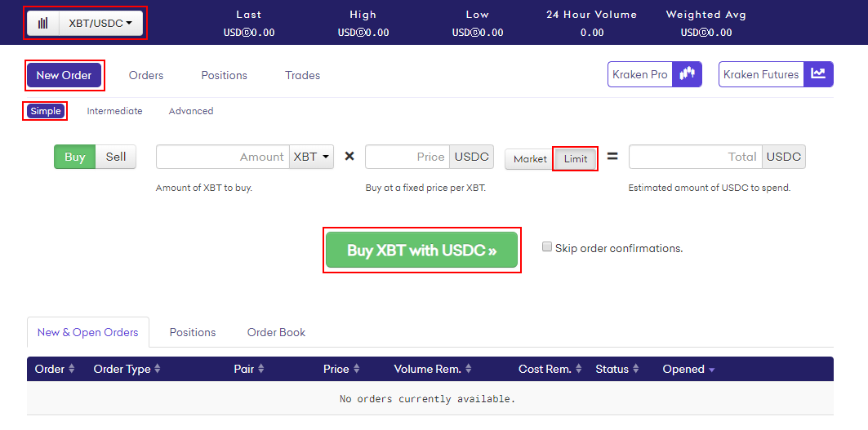This screenshot has height=430, width=868.
Task: Select the Market order type
Action: 530,159
